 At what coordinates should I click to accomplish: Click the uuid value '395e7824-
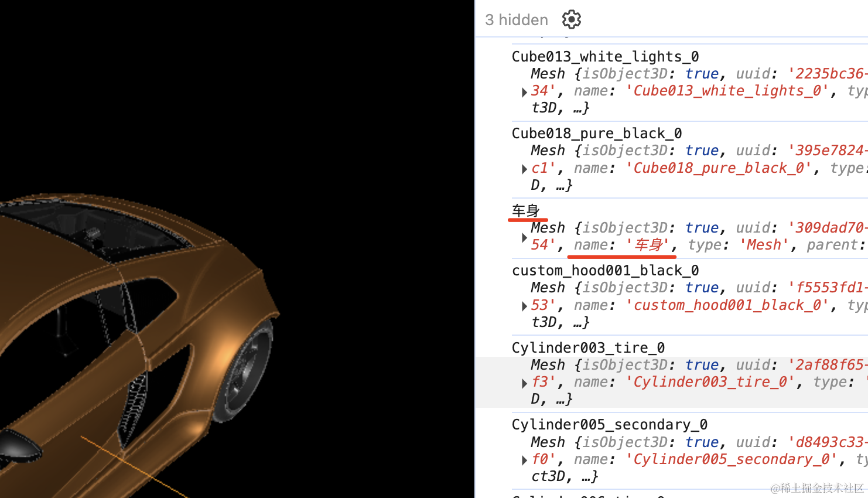coord(828,151)
